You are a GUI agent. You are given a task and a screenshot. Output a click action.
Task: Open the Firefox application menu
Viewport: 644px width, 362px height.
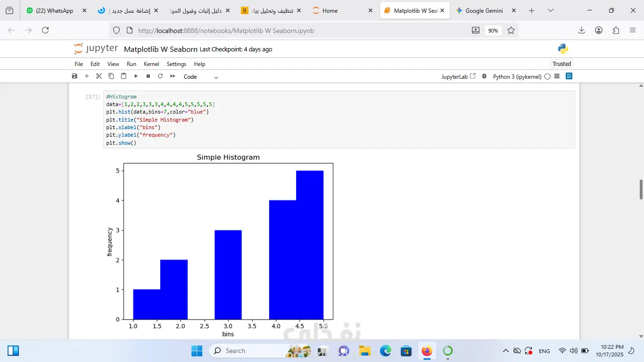633,30
